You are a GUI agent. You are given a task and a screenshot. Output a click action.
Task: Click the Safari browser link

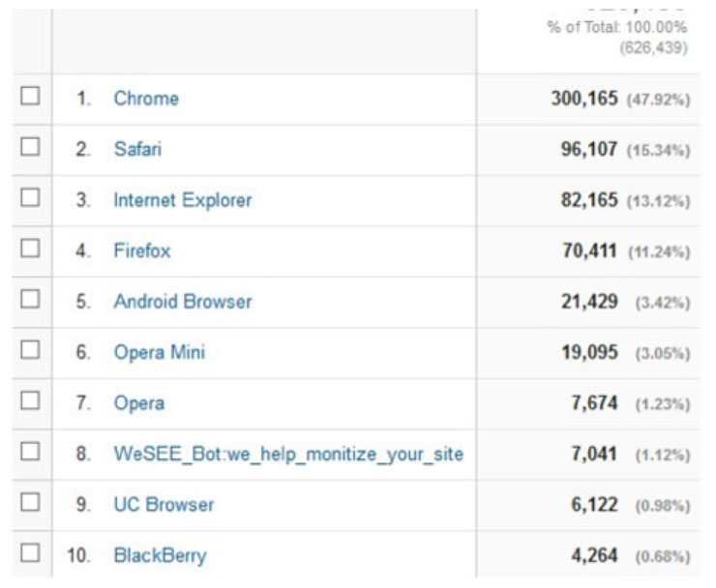(x=137, y=150)
